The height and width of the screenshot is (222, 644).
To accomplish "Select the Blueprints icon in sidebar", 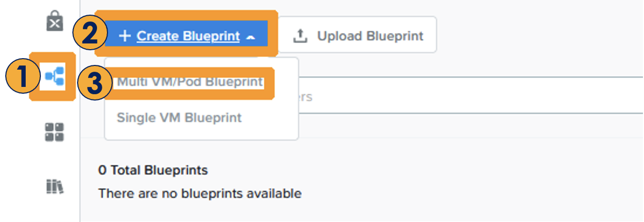I will (x=55, y=77).
